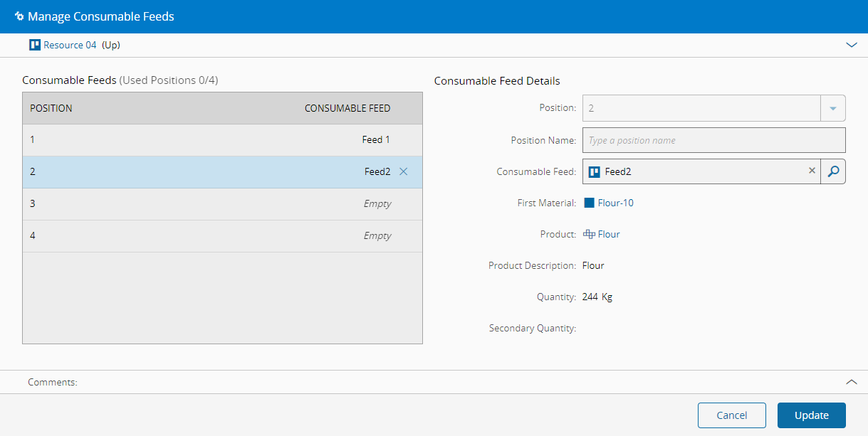Select position 1 row with Feed 1
Viewport: 868px width, 436px height.
pyautogui.click(x=222, y=140)
